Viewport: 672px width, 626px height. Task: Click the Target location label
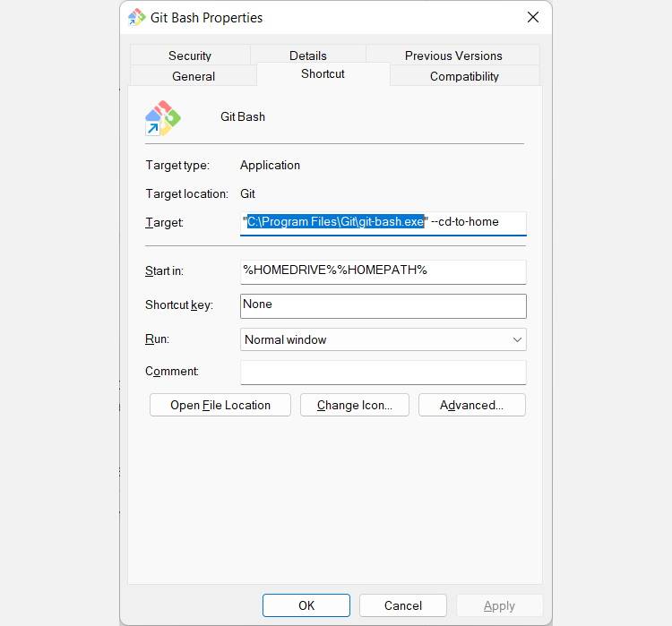tap(187, 193)
